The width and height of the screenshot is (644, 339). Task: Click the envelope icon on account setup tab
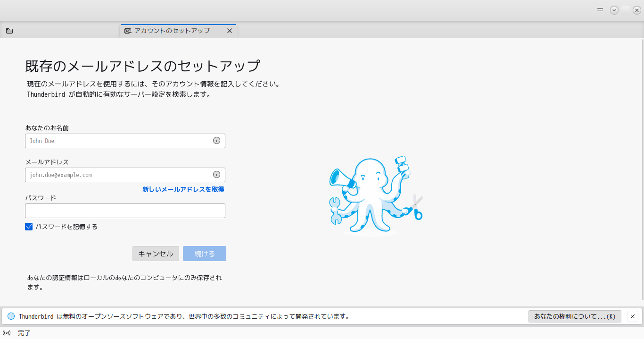coord(128,31)
